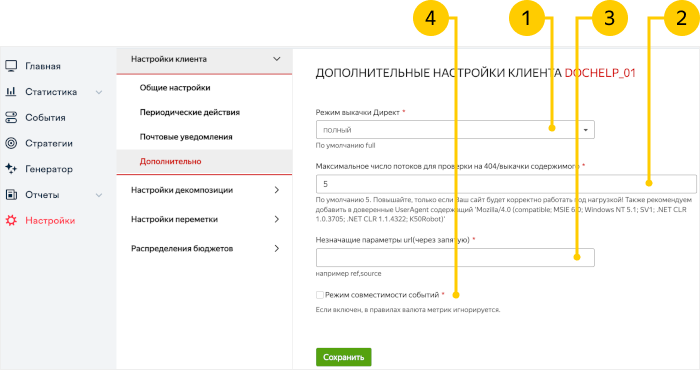This screenshot has width=700, height=370.
Task: Open Почтовые уведомления item
Action: click(x=186, y=137)
